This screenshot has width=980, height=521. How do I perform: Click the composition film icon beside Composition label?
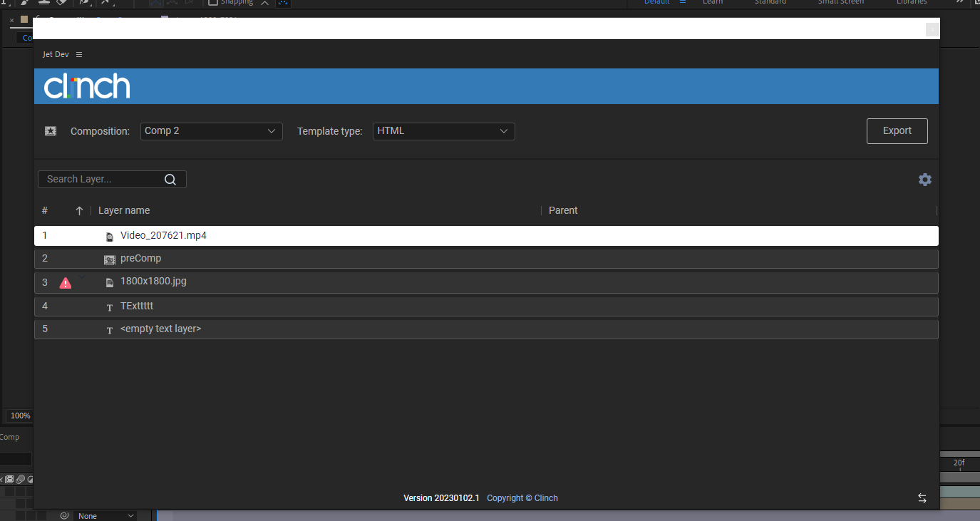click(x=51, y=131)
